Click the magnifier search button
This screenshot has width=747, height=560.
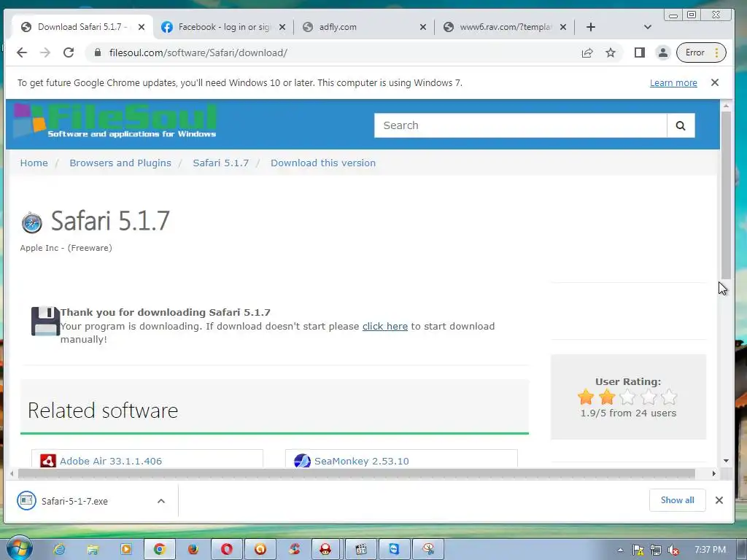(681, 125)
